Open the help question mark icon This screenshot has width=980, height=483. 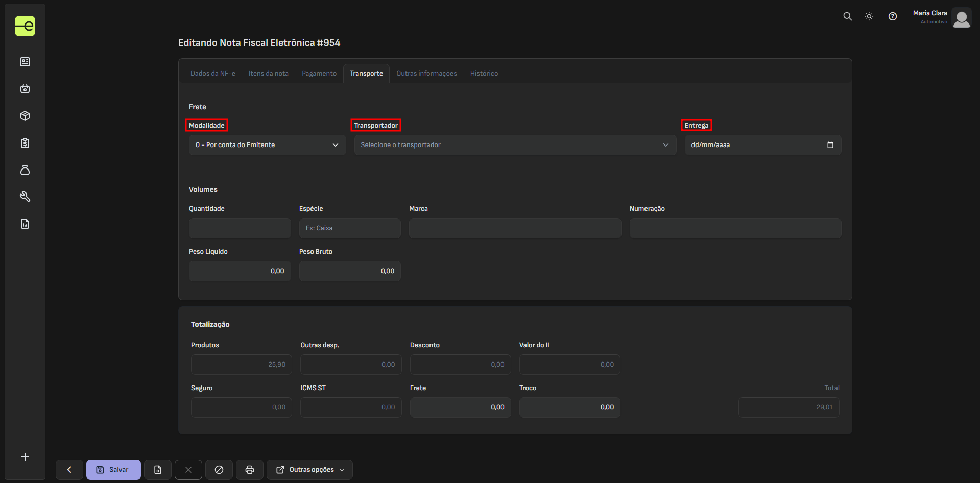coord(892,16)
